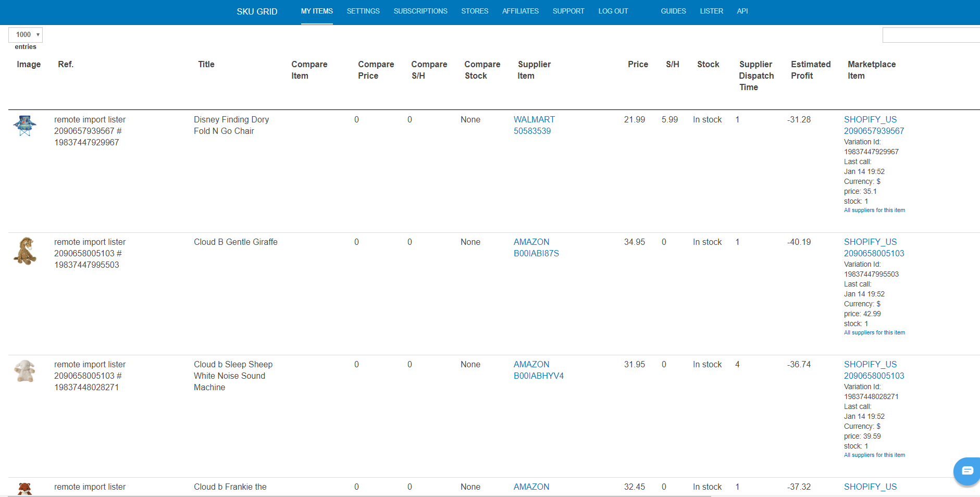The width and height of the screenshot is (980, 497).
Task: Click the Gentle Giraffe product thumbnail
Action: coord(24,251)
